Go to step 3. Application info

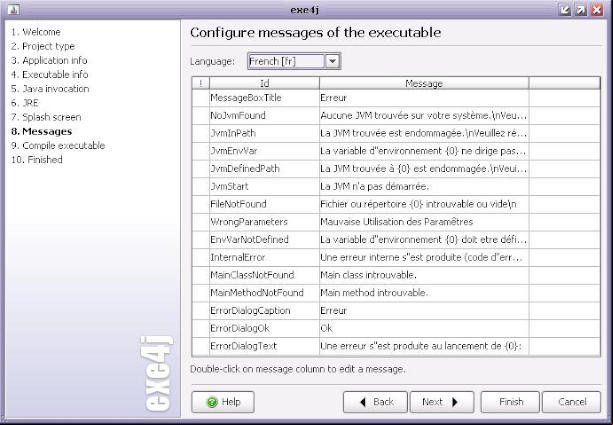pyautogui.click(x=49, y=60)
